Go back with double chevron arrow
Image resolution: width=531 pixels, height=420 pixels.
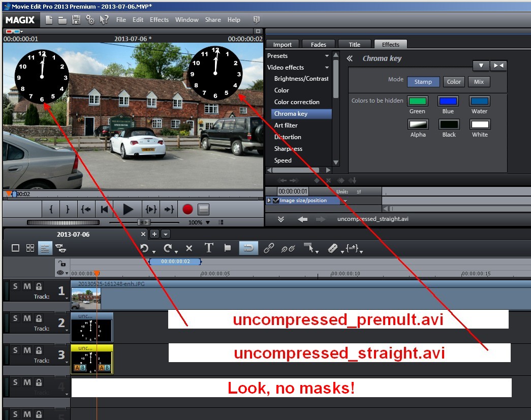350,58
